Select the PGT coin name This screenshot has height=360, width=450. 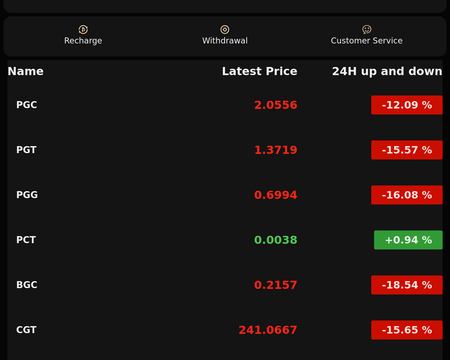pos(26,150)
